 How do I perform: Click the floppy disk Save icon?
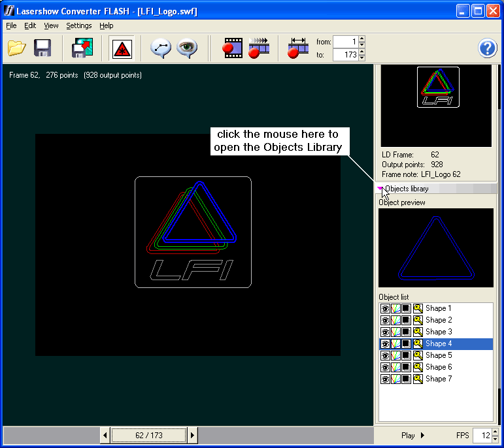[x=42, y=48]
